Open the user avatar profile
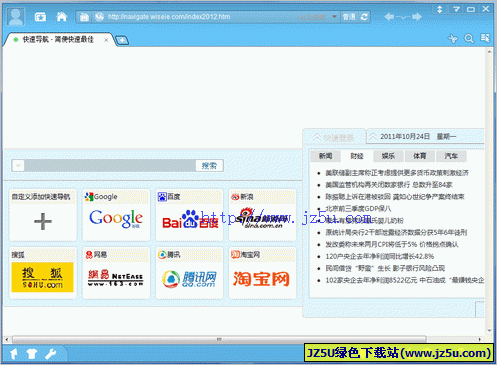This screenshot has height=365, width=497. [16, 17]
